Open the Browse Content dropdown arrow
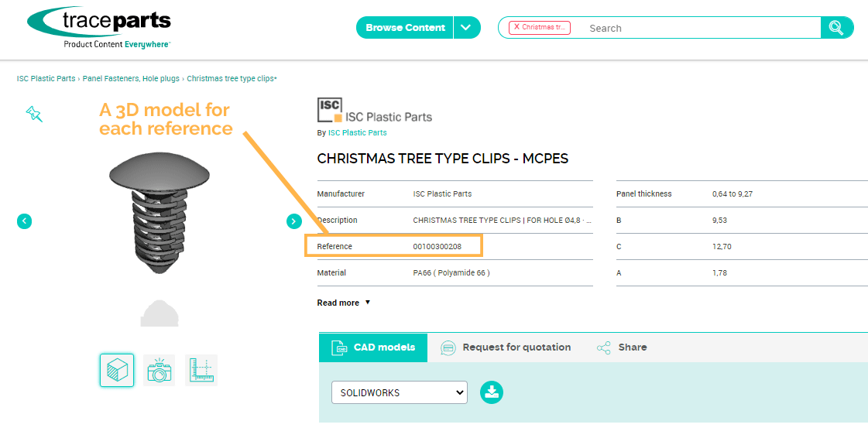 [466, 28]
